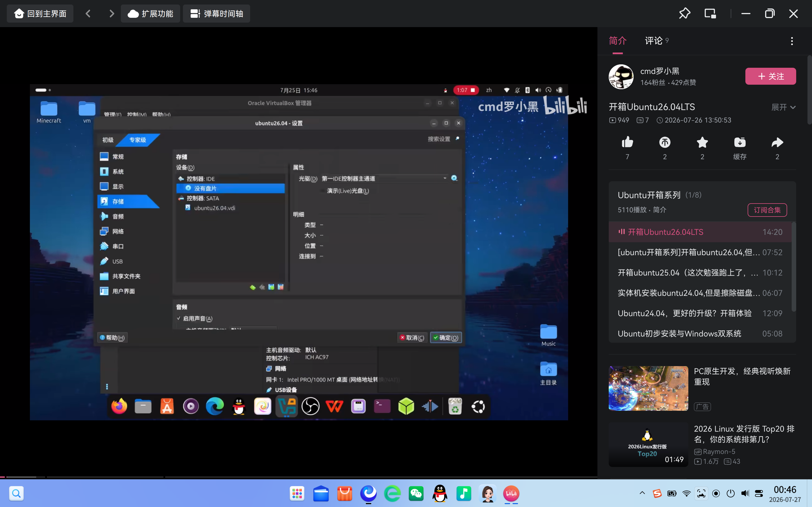The image size is (812, 507).
Task: Click the taskbar search magnifier icon
Action: (16, 493)
